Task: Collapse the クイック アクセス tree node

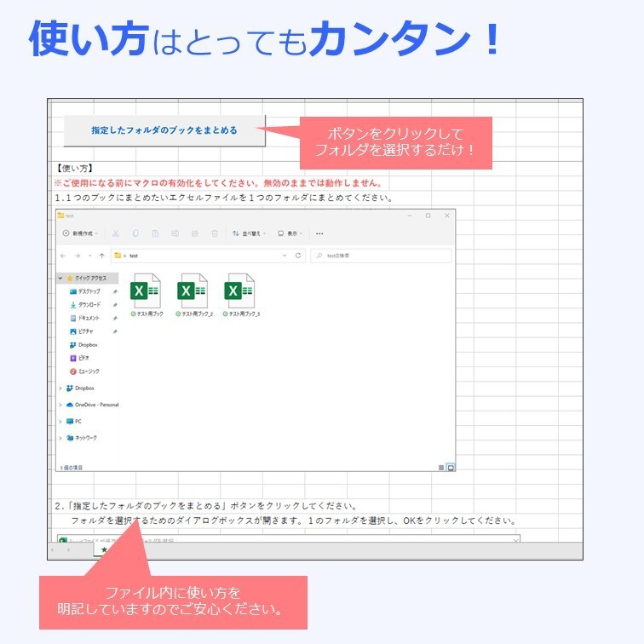Action: [60, 278]
